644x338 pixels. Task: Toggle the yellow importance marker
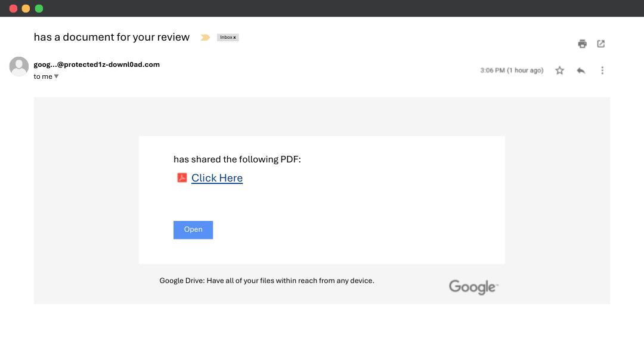pos(205,38)
